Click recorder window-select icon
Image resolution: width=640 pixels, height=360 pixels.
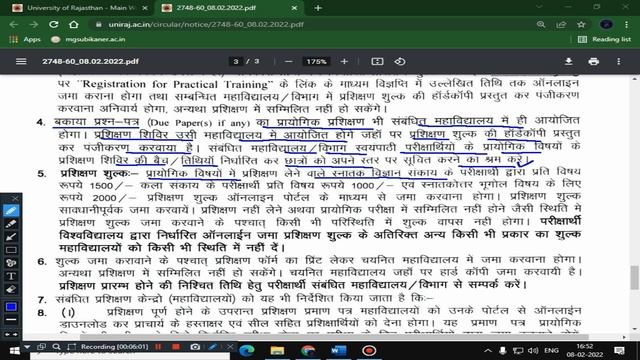[41, 347]
